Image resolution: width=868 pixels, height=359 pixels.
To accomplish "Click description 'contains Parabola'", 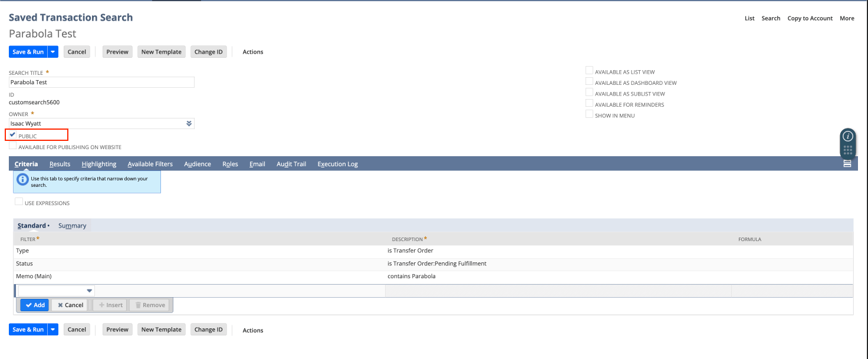I will pyautogui.click(x=412, y=276).
